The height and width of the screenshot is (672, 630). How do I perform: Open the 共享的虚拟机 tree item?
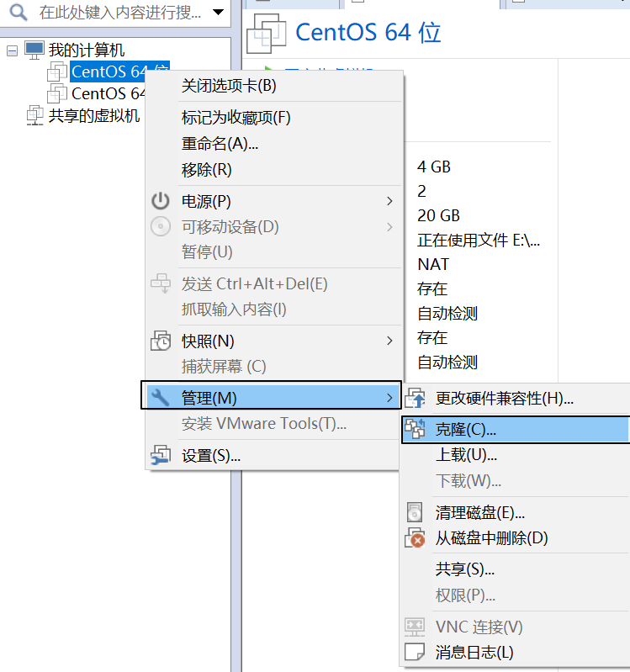tap(94, 116)
